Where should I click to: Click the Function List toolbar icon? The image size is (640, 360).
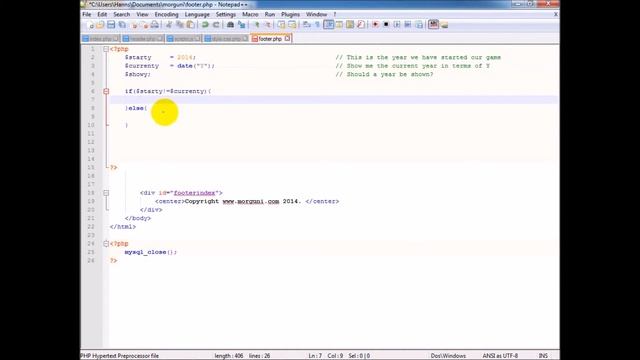[361, 25]
